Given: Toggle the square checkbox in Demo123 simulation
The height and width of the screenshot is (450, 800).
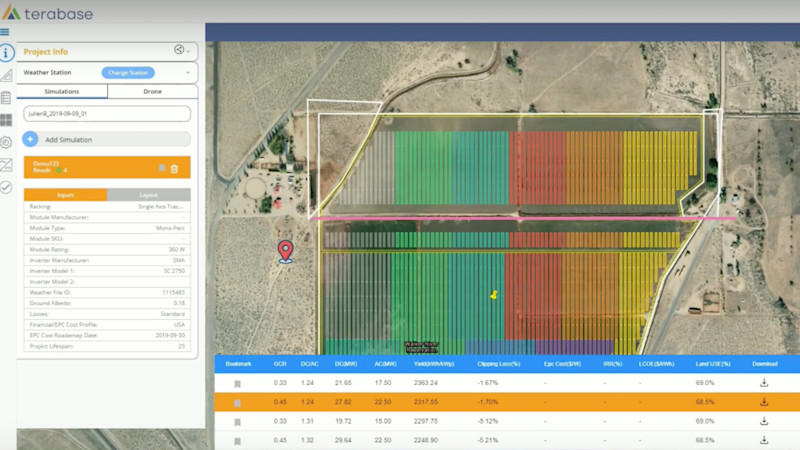Looking at the screenshot, I should coord(162,168).
